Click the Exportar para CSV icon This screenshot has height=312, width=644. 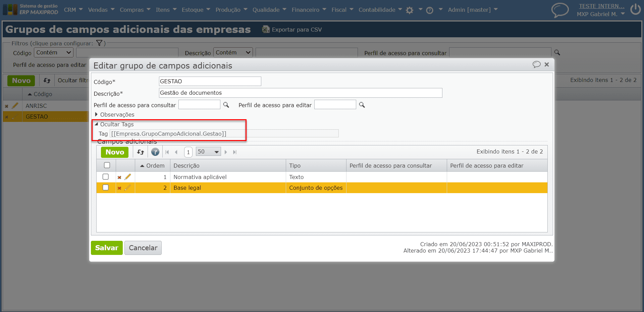tap(266, 30)
